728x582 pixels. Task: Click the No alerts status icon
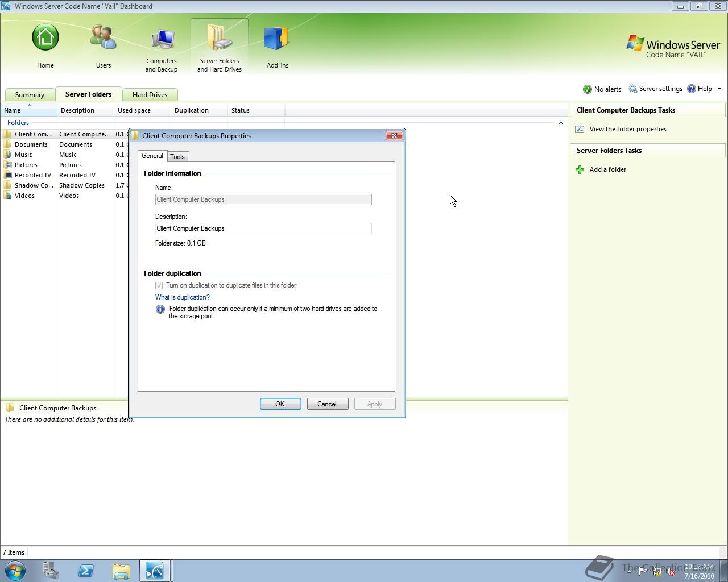click(588, 89)
